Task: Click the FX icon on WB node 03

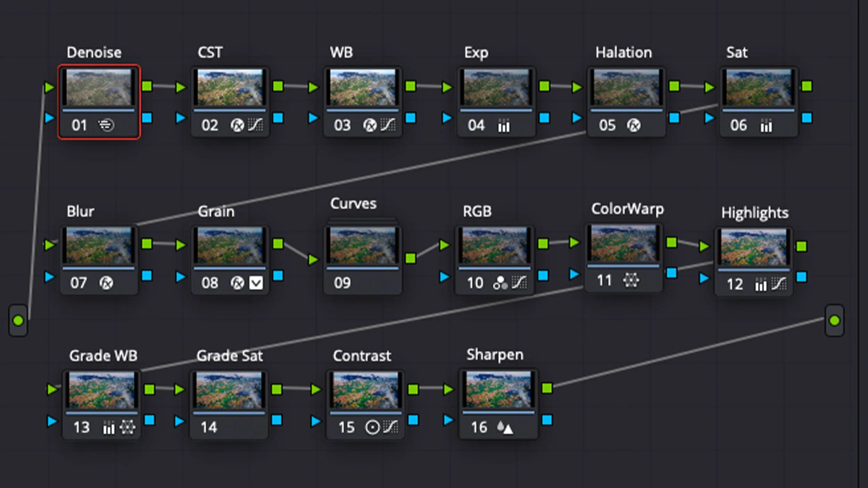Action: [370, 125]
